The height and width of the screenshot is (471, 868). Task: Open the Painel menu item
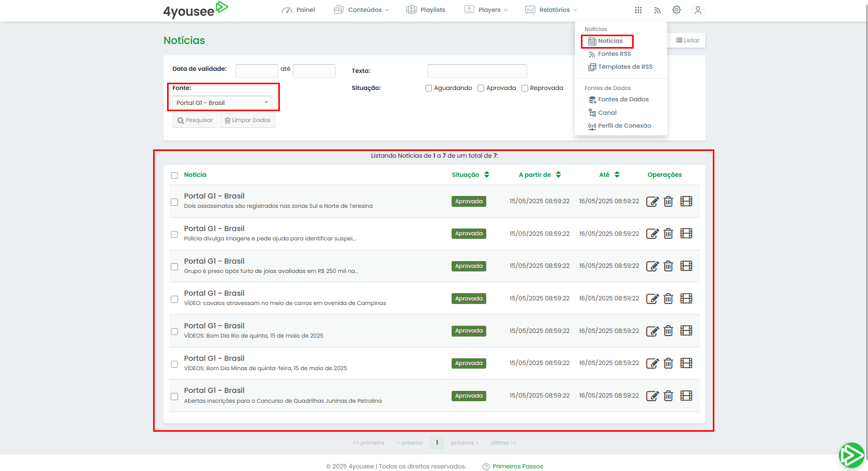pyautogui.click(x=298, y=10)
